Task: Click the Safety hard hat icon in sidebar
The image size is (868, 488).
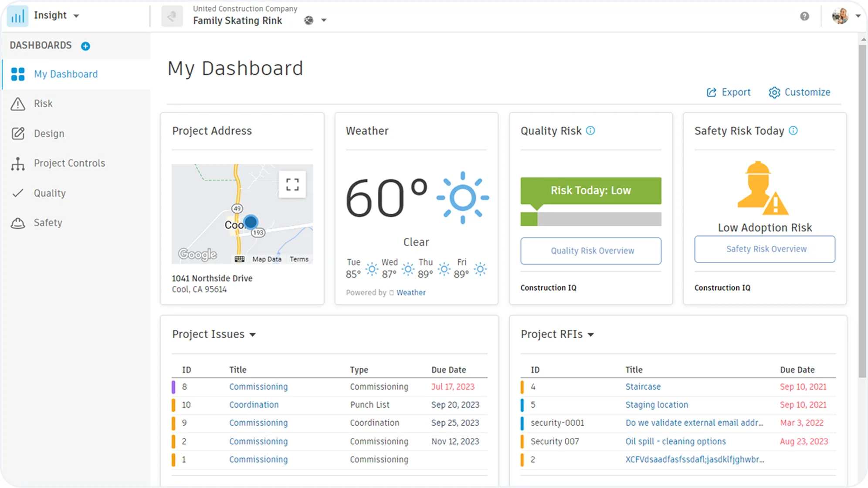Action: click(x=18, y=223)
